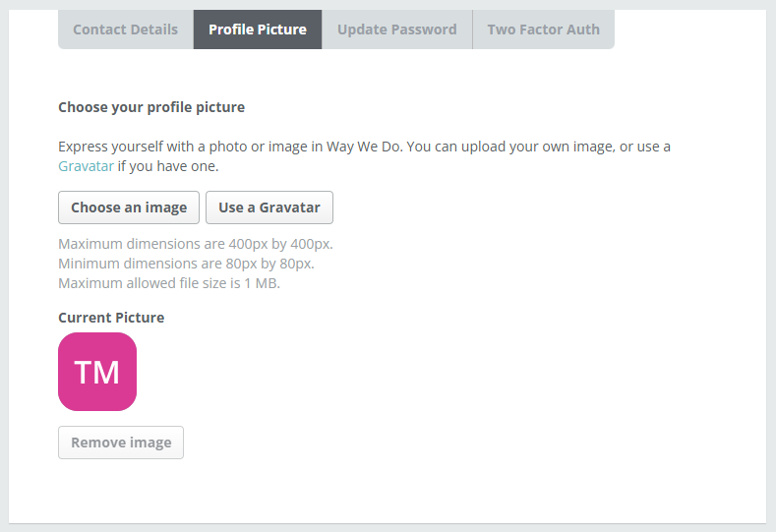Switch to the Contact Details tab
Screen dimensions: 776x532
(x=126, y=30)
